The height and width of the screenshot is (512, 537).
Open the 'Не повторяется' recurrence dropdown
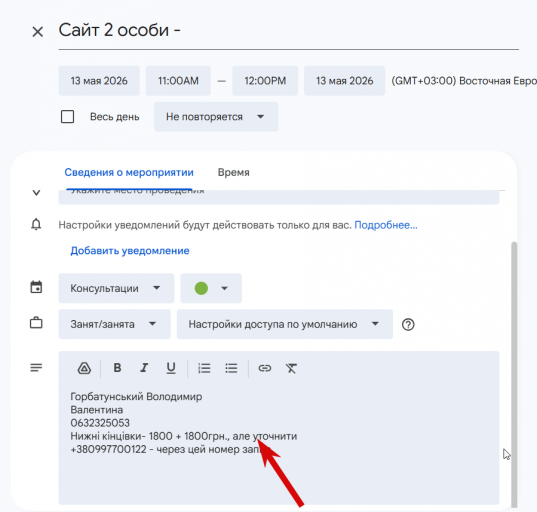(216, 117)
